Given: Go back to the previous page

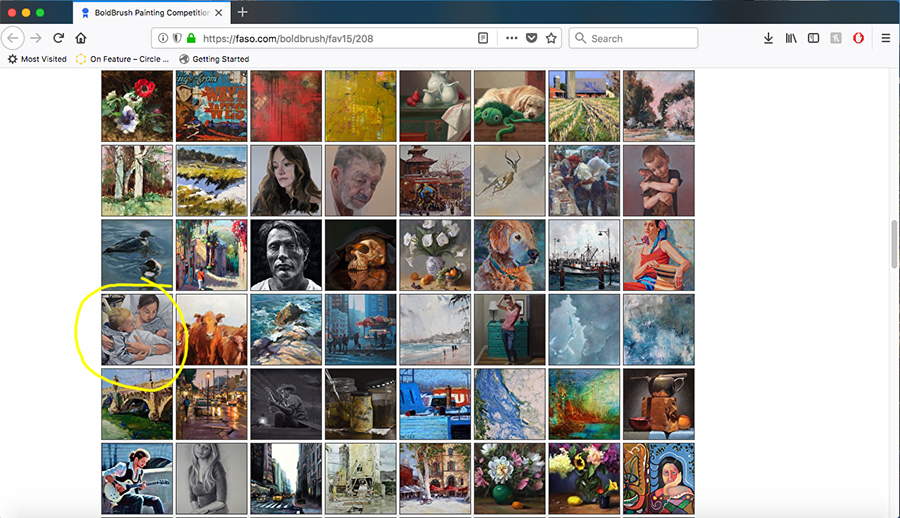Looking at the screenshot, I should [13, 38].
